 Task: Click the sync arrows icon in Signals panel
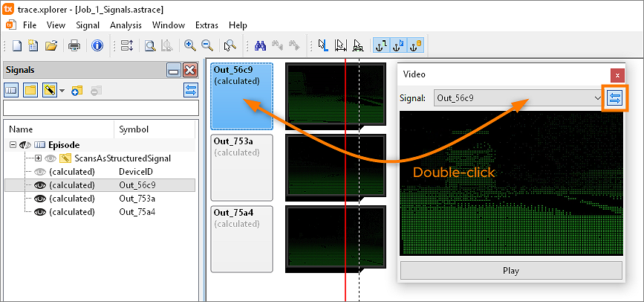(x=191, y=90)
